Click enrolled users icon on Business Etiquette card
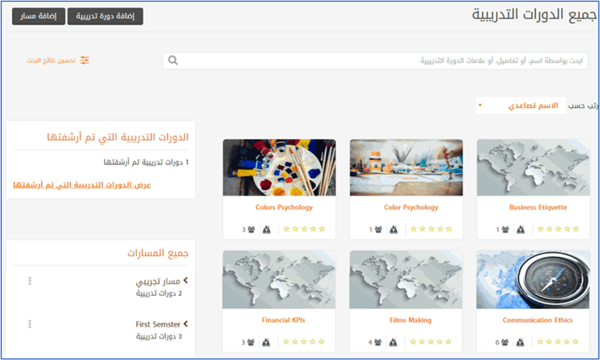This screenshot has height=360, width=600. (505, 230)
